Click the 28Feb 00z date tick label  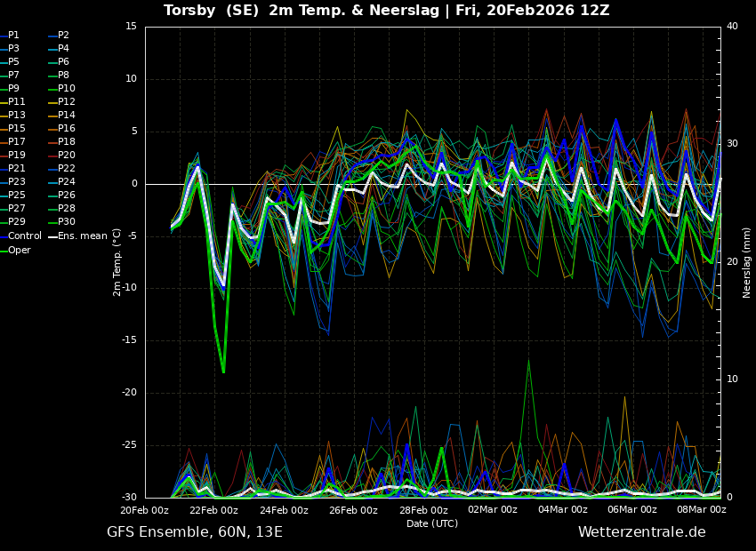[423, 510]
